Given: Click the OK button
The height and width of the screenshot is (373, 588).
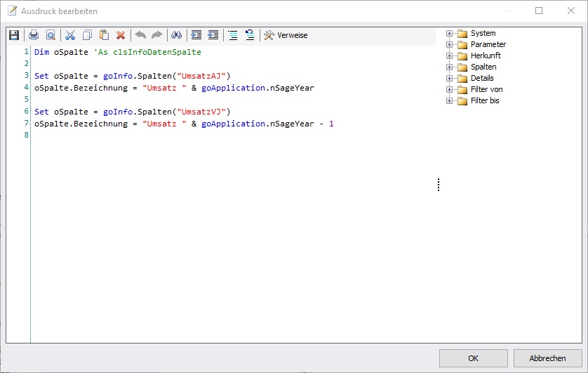Looking at the screenshot, I should pyautogui.click(x=473, y=358).
